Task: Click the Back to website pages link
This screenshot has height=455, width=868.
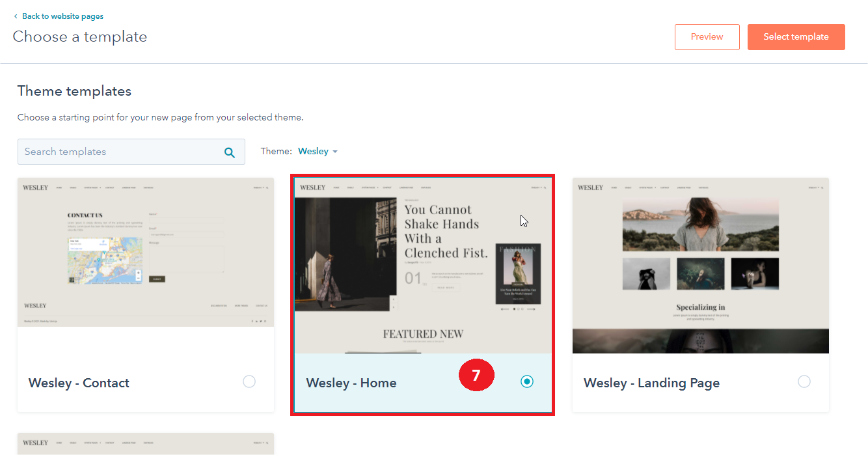Action: tap(62, 16)
